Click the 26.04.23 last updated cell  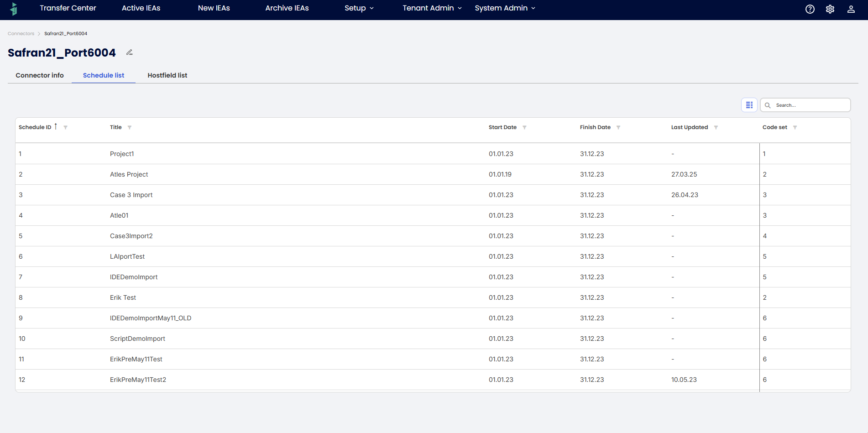click(685, 195)
